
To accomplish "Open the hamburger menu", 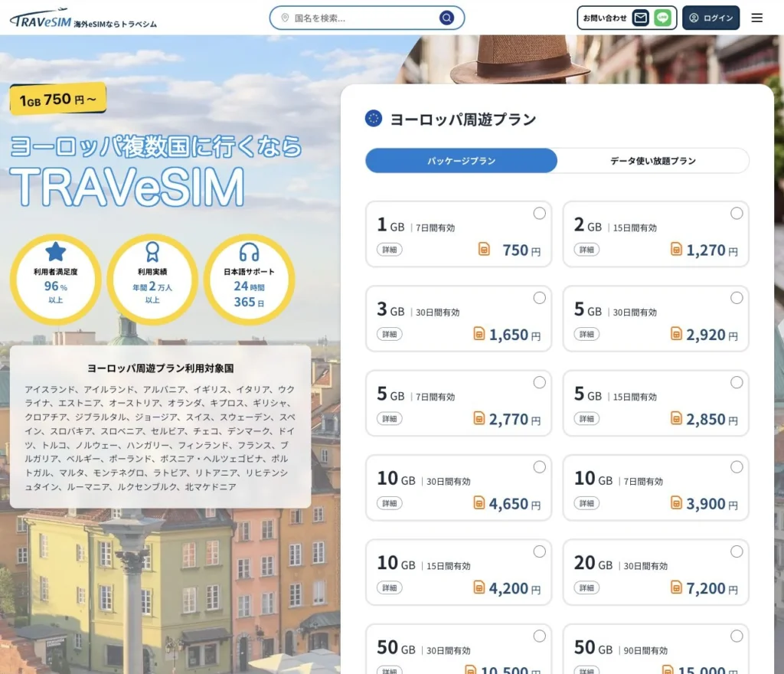I will point(757,18).
